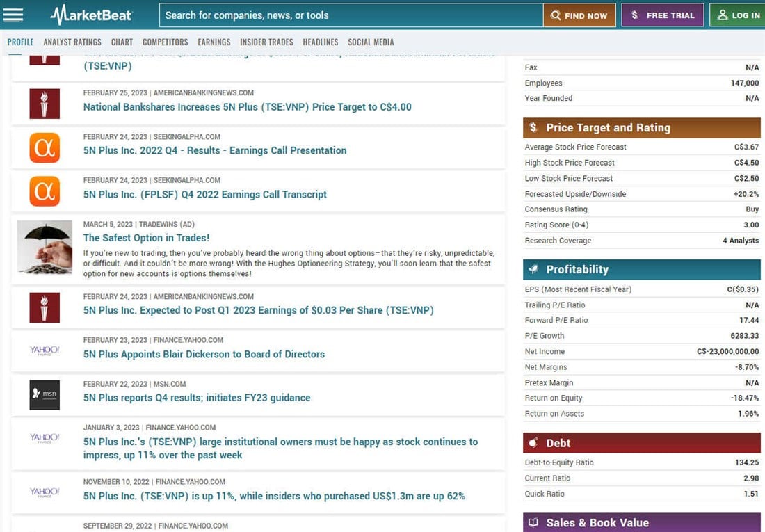Image resolution: width=765 pixels, height=532 pixels.
Task: Open the Price Target and Rating header
Action: coord(643,127)
